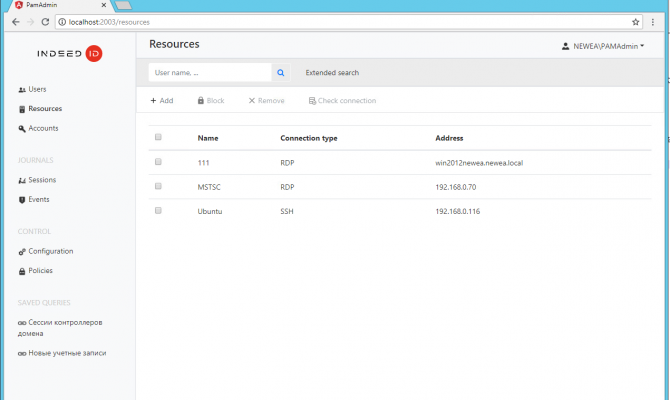Switch to the PamAdmin browser tab

(60, 5)
